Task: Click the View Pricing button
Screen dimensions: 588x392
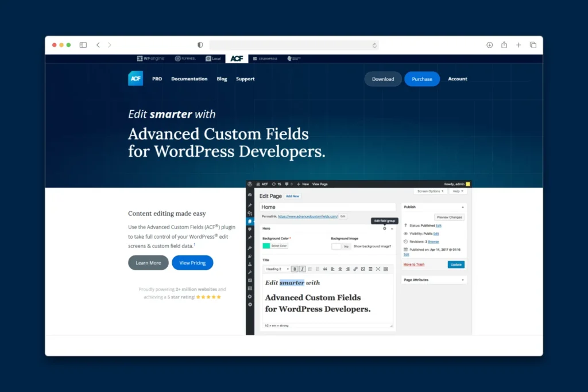Action: (x=192, y=263)
